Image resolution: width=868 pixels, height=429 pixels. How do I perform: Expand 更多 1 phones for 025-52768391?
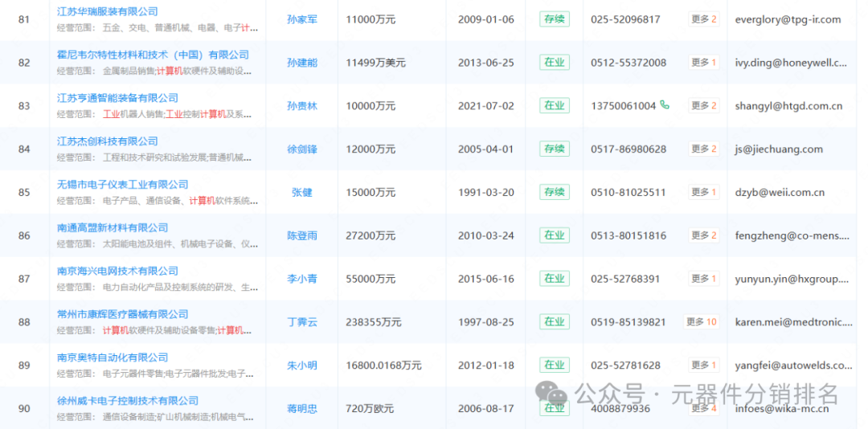point(704,278)
